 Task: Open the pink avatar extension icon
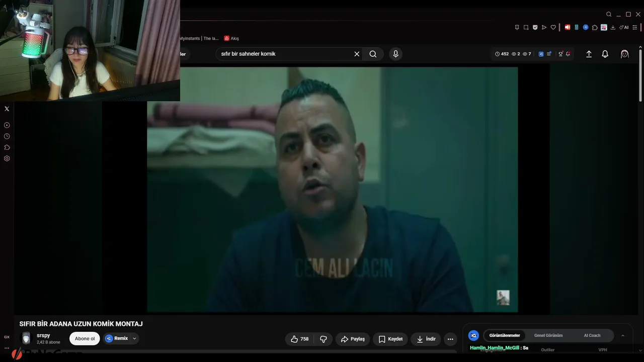604,27
